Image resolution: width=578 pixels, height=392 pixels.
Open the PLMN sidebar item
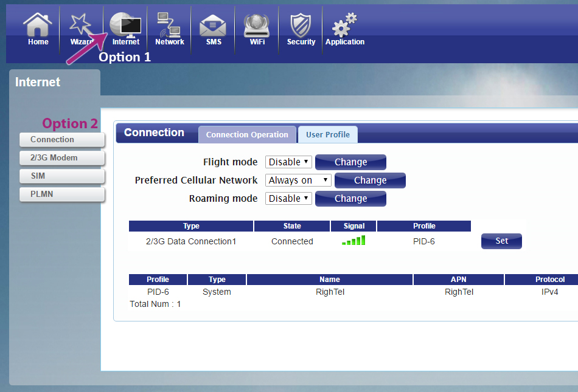[62, 194]
